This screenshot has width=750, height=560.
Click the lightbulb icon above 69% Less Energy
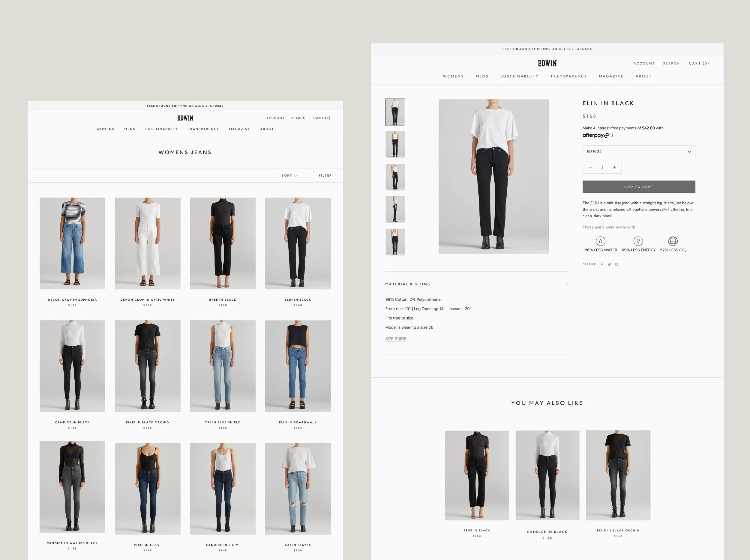638,241
